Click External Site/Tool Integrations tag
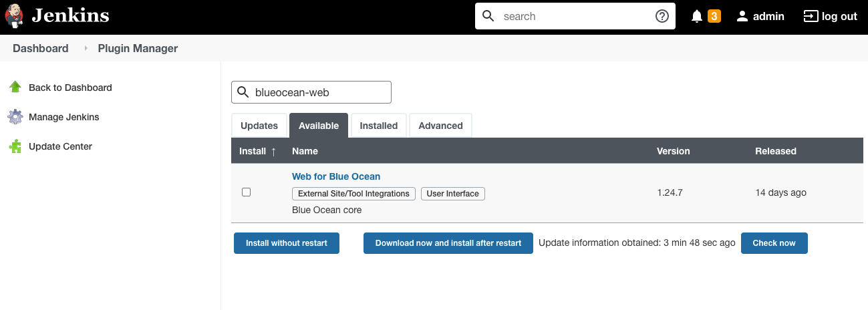The image size is (868, 310). click(353, 194)
